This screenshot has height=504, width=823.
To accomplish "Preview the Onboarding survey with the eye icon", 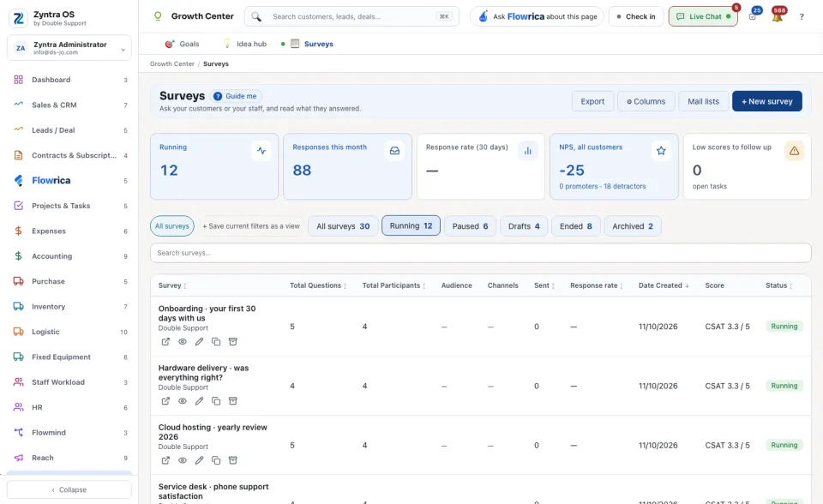I will point(182,342).
